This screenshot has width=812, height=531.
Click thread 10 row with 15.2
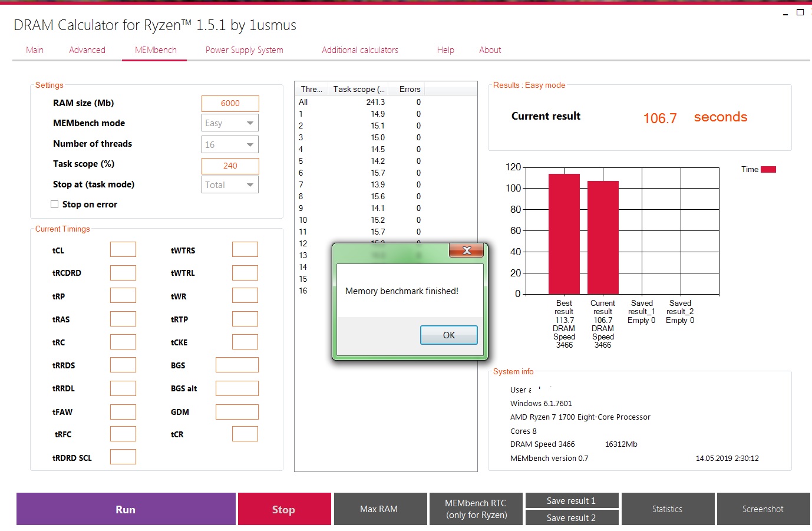click(x=359, y=220)
